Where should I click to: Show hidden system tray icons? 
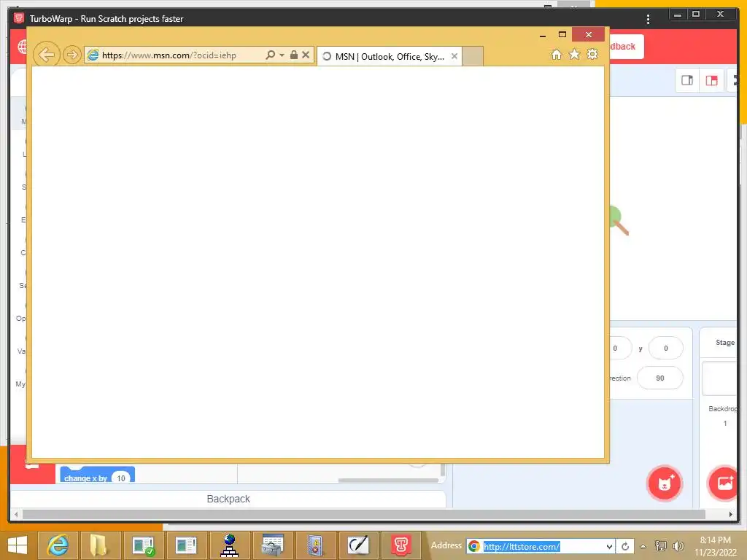pos(643,546)
